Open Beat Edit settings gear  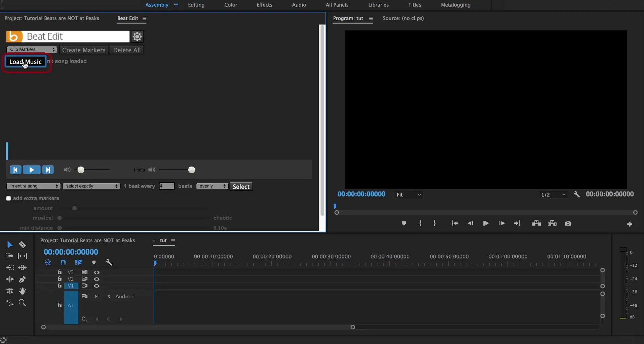coord(137,36)
